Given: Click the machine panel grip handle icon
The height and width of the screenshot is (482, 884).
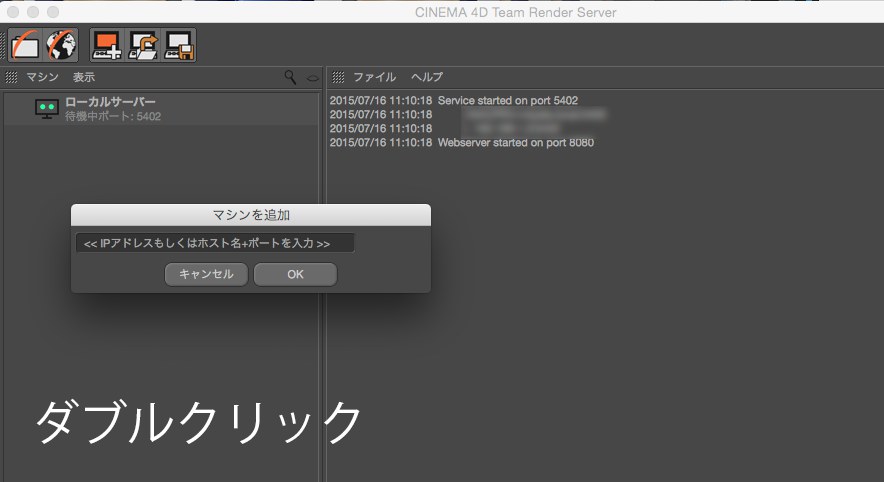Looking at the screenshot, I should click(x=11, y=77).
